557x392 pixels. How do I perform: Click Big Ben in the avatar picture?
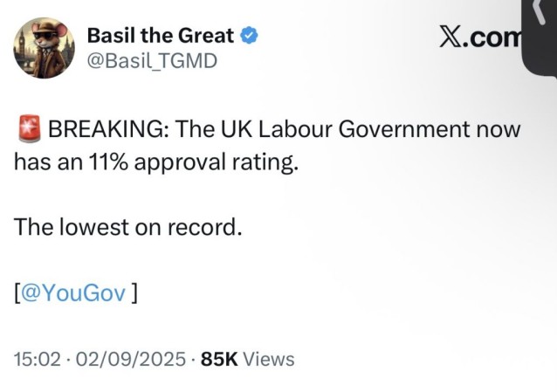(x=21, y=45)
